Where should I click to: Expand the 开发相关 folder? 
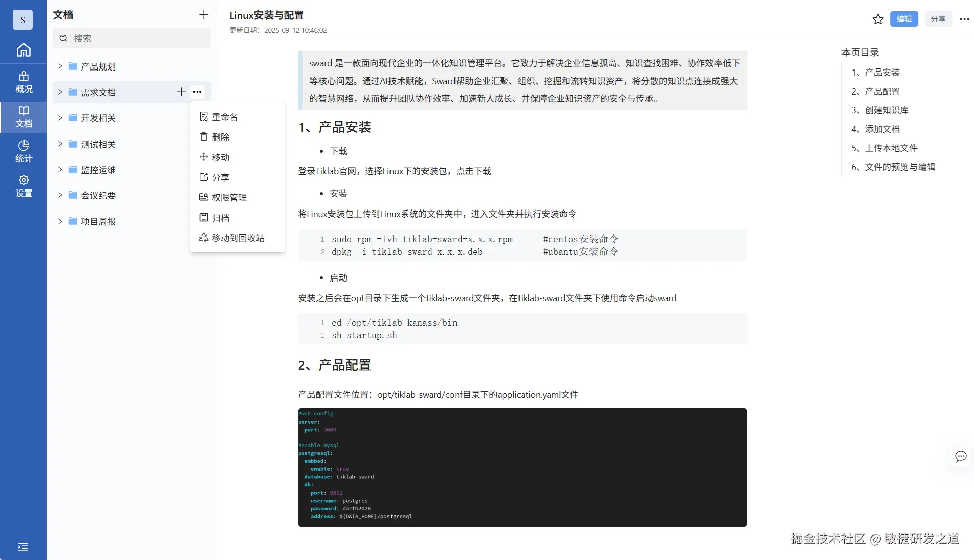[x=60, y=118]
